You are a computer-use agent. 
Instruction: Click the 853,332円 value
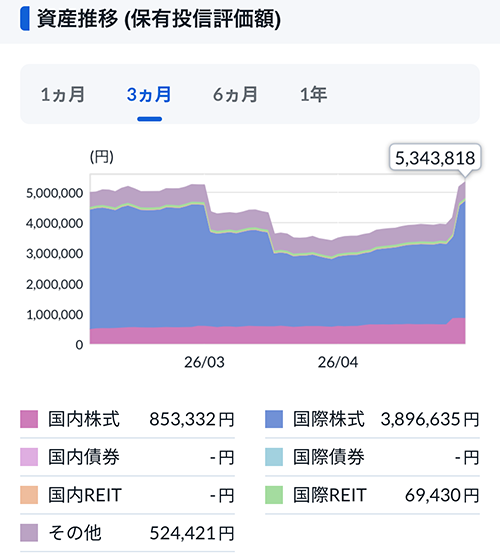click(192, 419)
